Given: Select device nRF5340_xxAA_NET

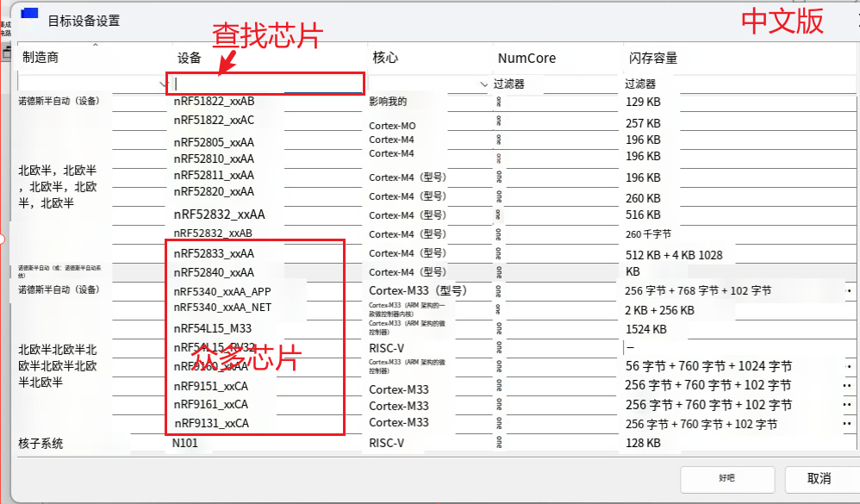Looking at the screenshot, I should tap(222, 307).
